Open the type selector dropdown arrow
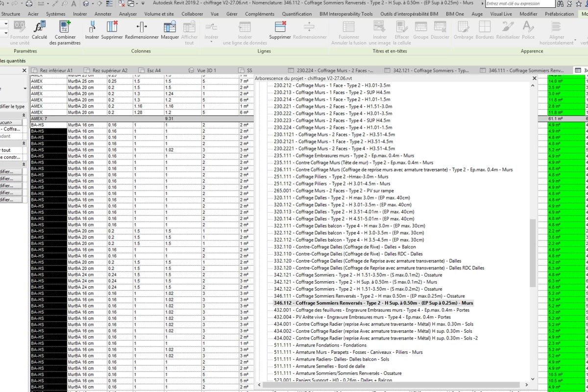The image size is (588, 392). tap(24, 89)
